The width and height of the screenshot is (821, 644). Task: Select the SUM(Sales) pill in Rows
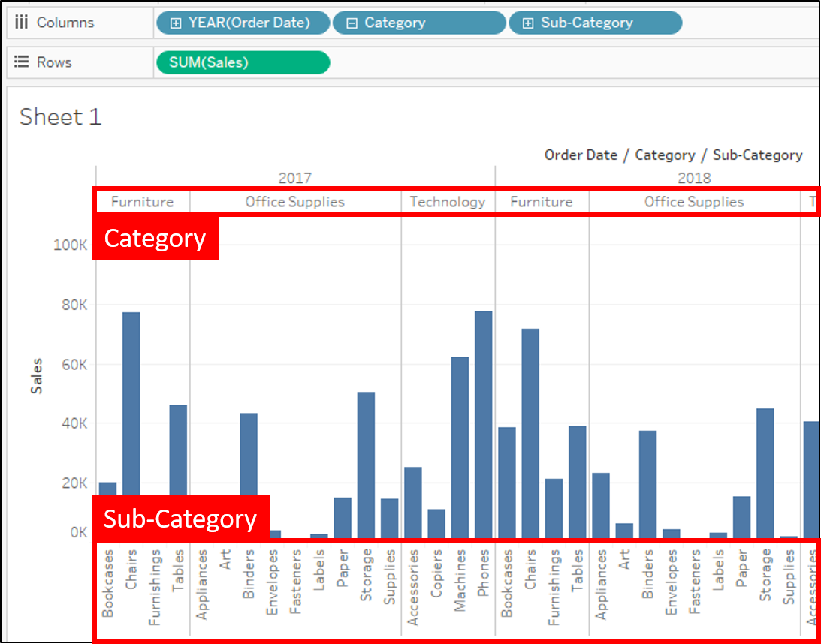pos(243,62)
